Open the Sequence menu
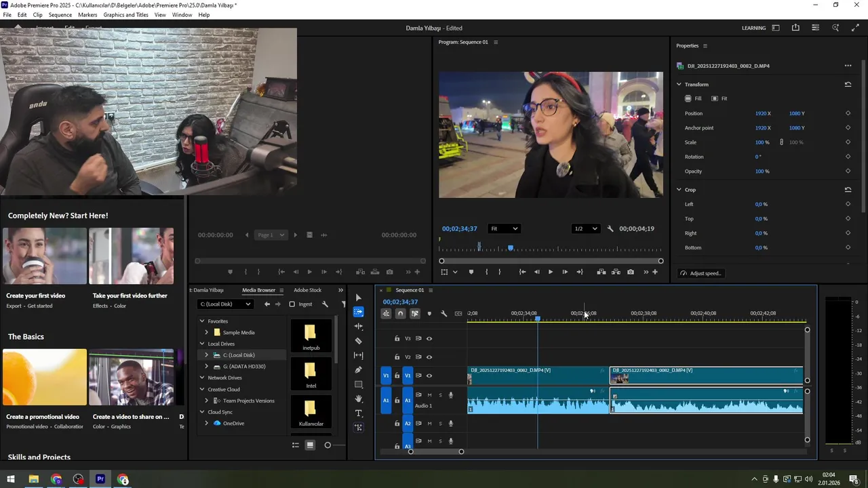The height and width of the screenshot is (488, 868). 60,15
